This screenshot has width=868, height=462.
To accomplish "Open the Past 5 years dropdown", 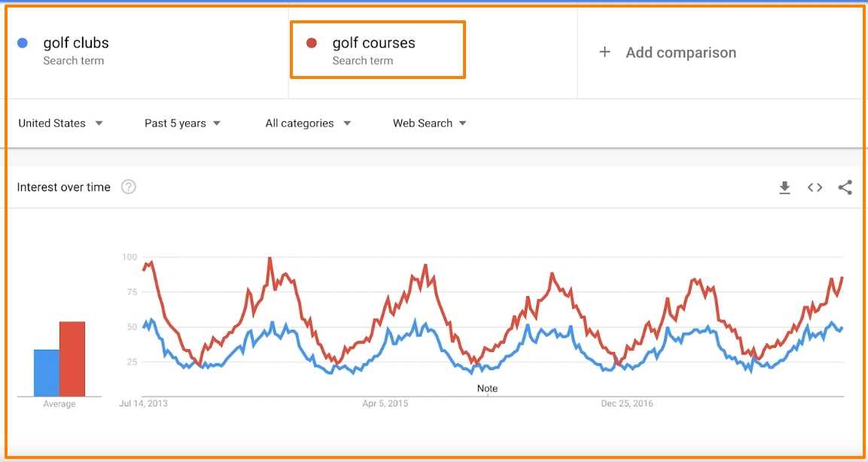I will (182, 123).
